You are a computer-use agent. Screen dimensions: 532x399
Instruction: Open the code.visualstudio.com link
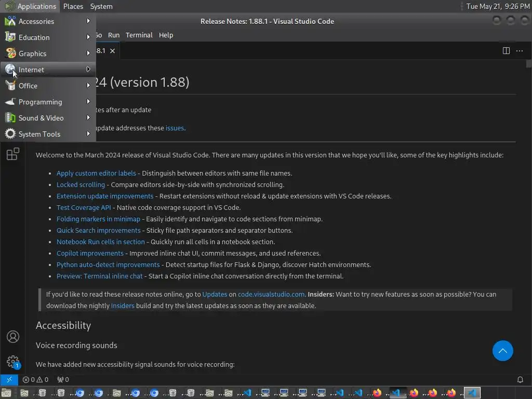click(x=271, y=294)
